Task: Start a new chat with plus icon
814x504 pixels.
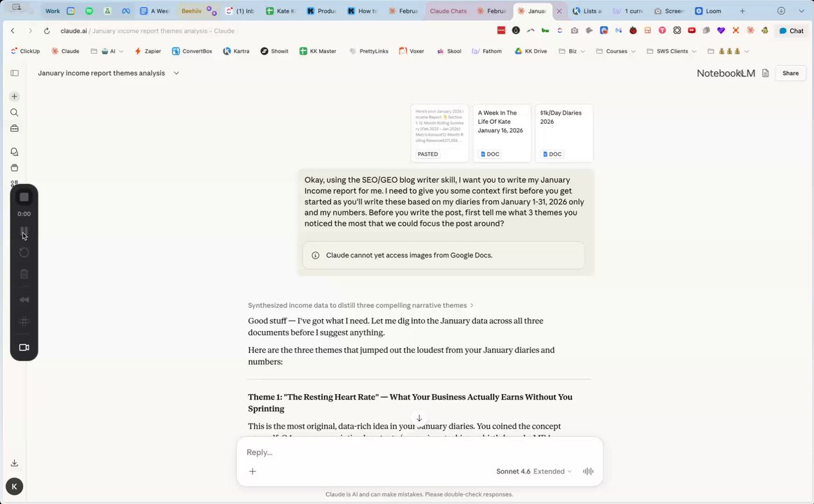Action: [x=15, y=97]
